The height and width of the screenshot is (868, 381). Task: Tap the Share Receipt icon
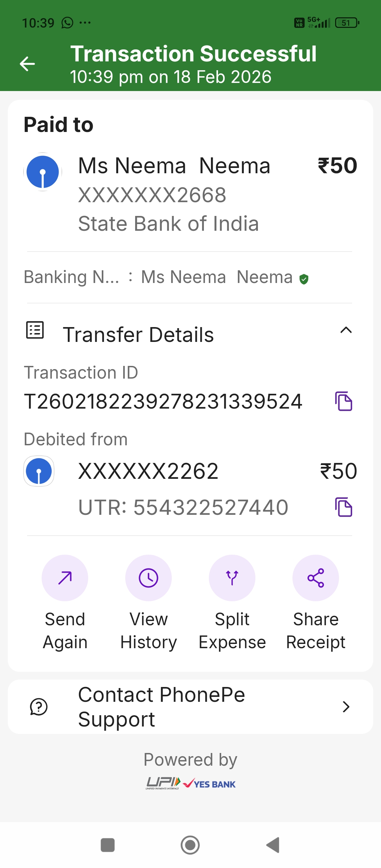click(316, 578)
